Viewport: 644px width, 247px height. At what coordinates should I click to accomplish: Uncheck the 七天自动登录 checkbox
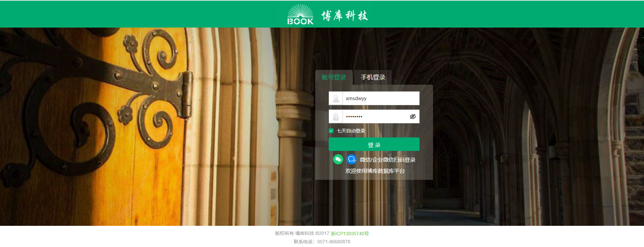(331, 131)
